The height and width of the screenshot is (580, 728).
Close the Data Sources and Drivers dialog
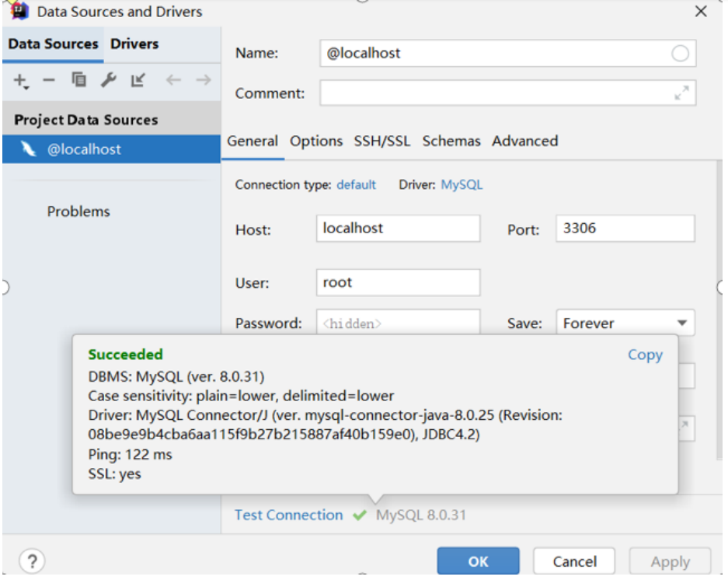[701, 11]
